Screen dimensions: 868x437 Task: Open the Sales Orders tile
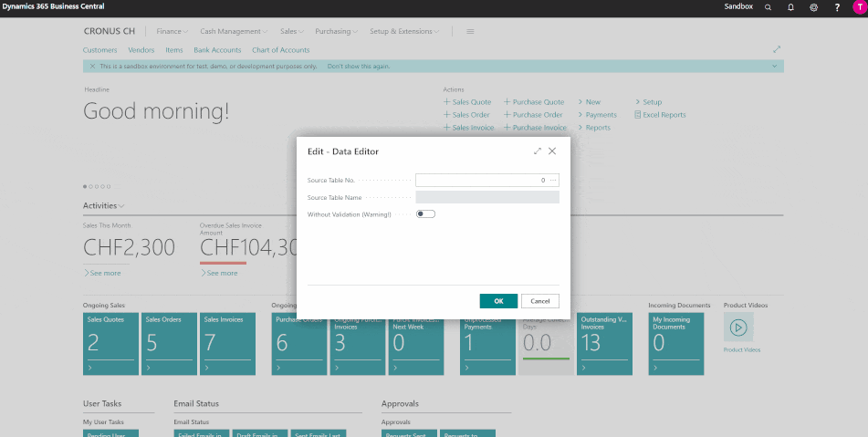point(169,344)
